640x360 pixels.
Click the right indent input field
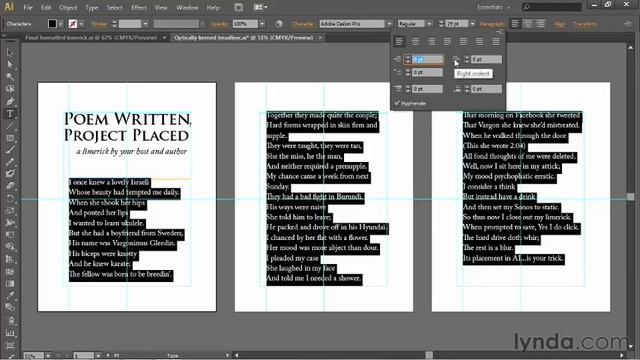click(487, 59)
